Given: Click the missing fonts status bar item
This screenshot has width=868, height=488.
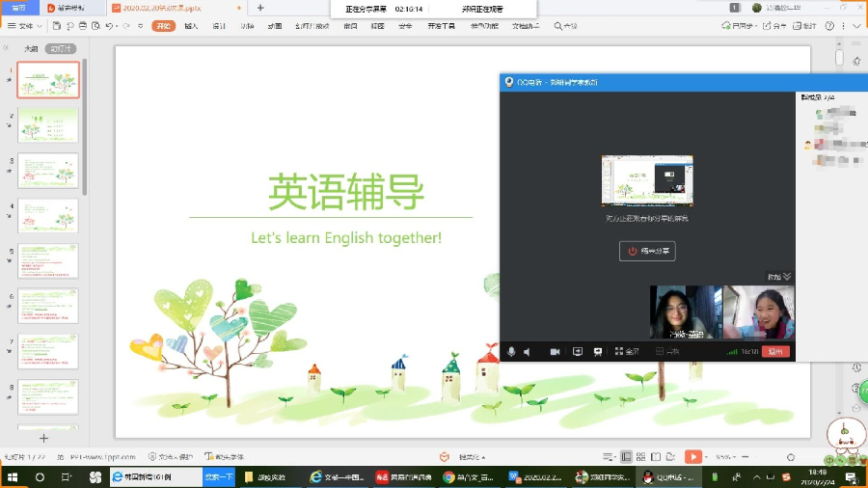Looking at the screenshot, I should click(224, 457).
